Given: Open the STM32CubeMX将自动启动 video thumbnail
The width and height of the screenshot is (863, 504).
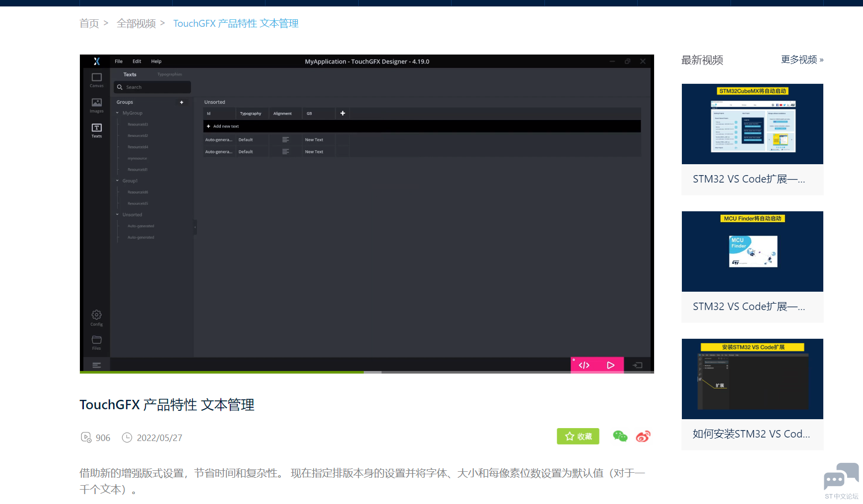Looking at the screenshot, I should point(752,124).
